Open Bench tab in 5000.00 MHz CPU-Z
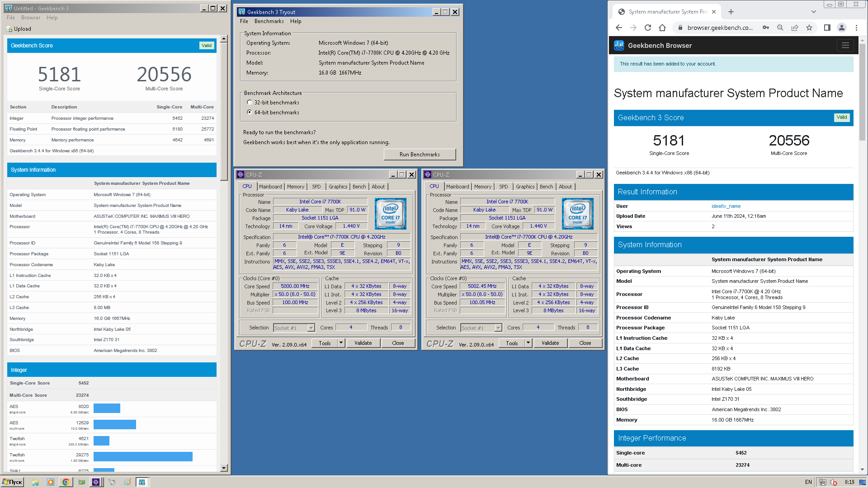Viewport: 868px width, 488px height. (x=359, y=187)
